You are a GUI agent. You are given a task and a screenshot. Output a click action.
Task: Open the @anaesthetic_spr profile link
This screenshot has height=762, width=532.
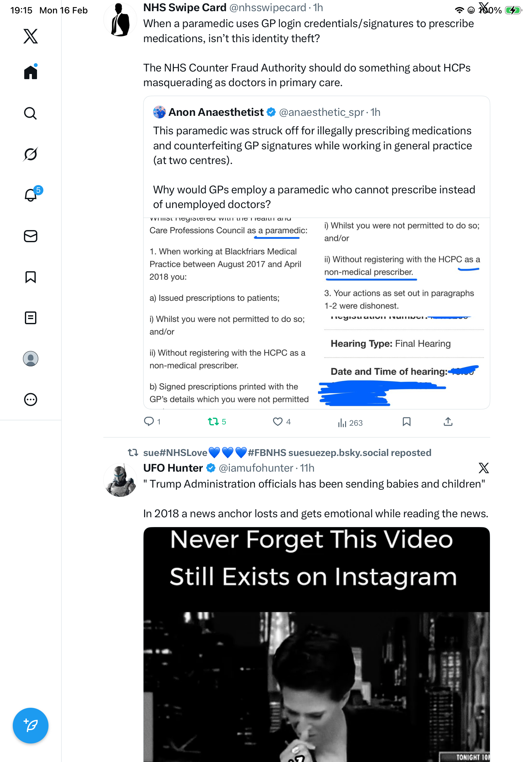coord(321,112)
